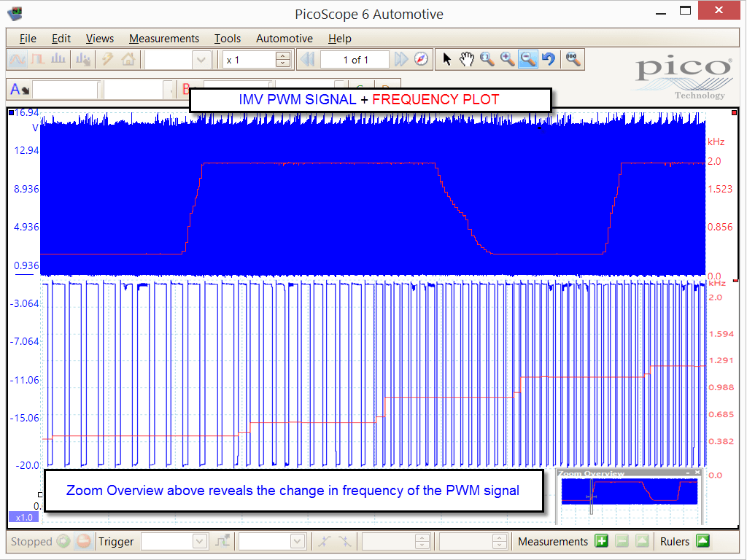Click Delete Measurement minus button
Screen dimensions: 747x560
click(622, 542)
